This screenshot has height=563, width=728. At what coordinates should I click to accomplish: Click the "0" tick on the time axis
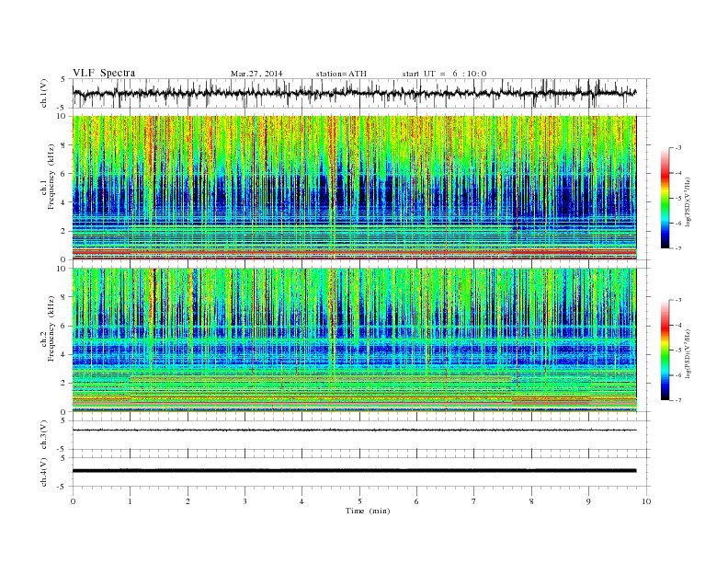pyautogui.click(x=73, y=501)
